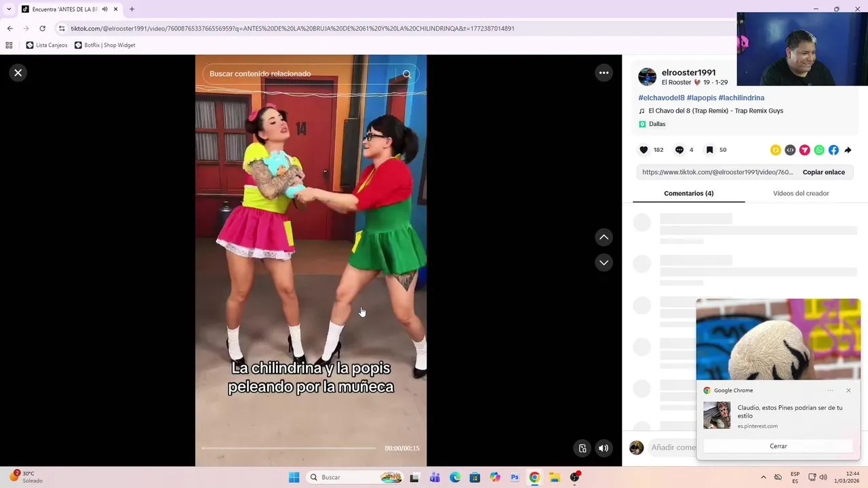Open more share options arrow
The image size is (868, 488).
click(848, 150)
